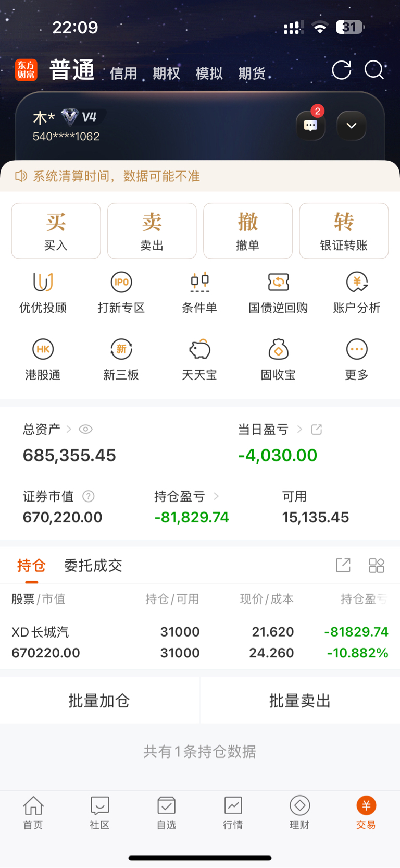Screen dimensions: 400x868
Task: Tap the refresh icon in header
Action: [x=342, y=70]
